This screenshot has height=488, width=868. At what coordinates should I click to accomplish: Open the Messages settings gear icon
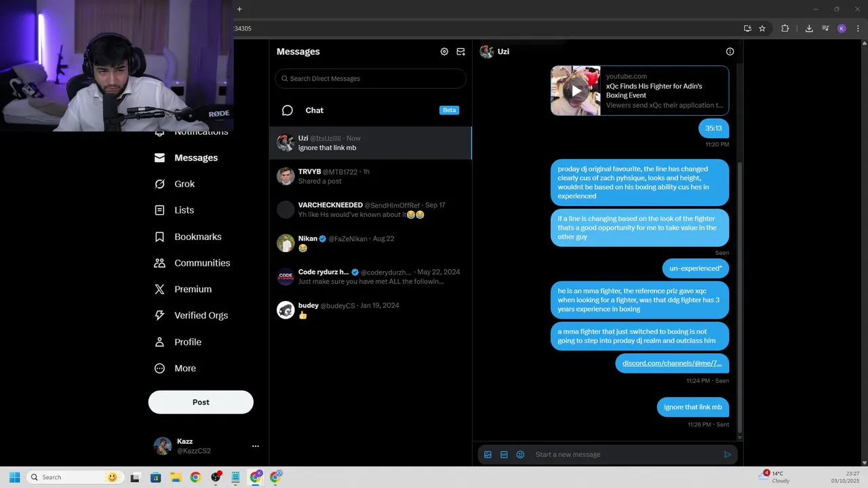point(444,52)
